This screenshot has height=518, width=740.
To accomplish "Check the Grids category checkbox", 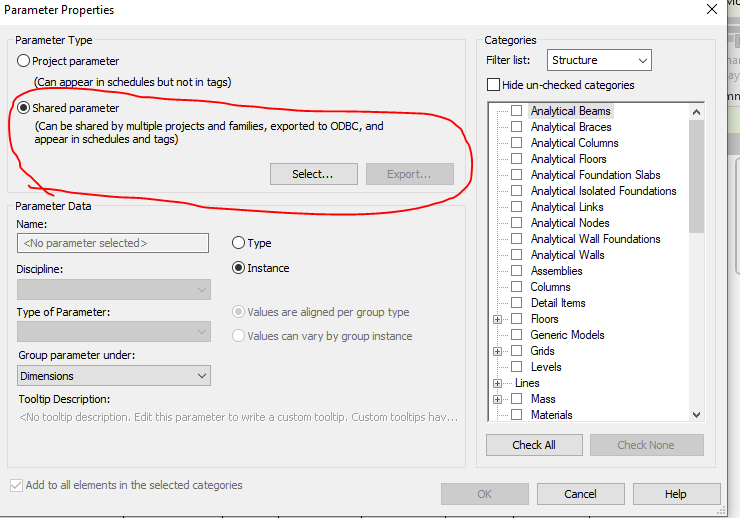I will pyautogui.click(x=517, y=351).
